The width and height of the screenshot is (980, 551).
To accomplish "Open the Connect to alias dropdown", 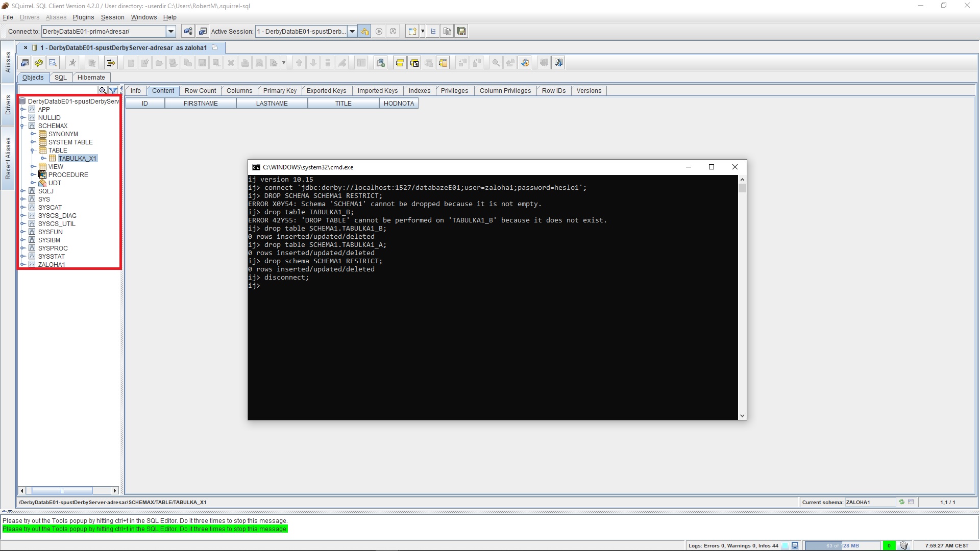I will tap(171, 31).
